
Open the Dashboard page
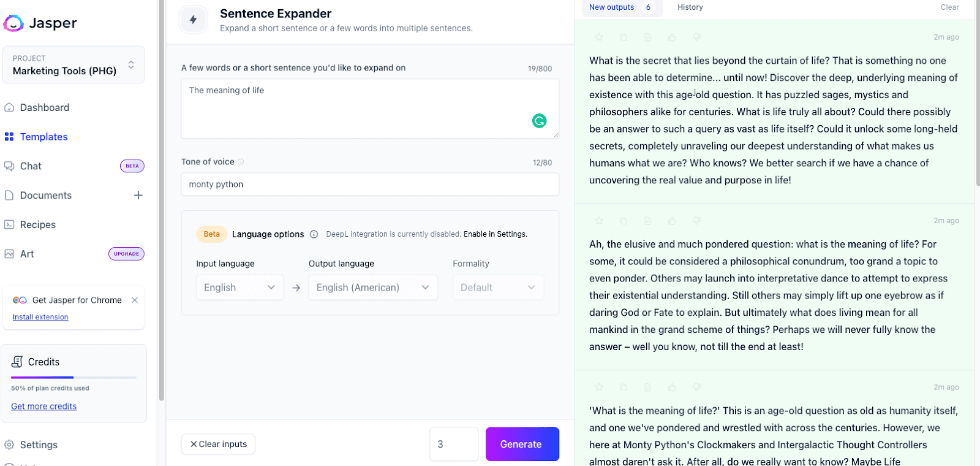[45, 107]
